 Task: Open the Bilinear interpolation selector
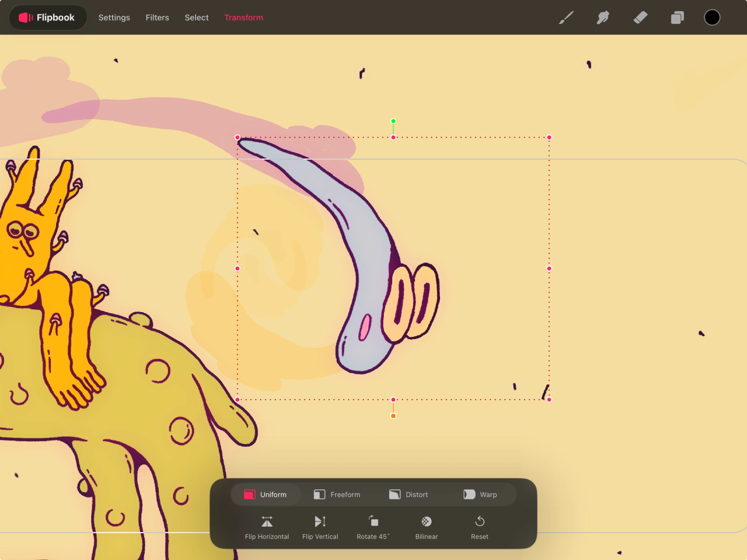(426, 527)
